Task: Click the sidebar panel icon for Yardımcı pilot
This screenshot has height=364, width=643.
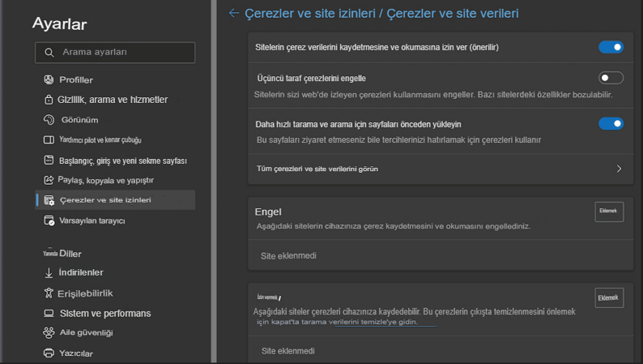Action: pos(49,140)
